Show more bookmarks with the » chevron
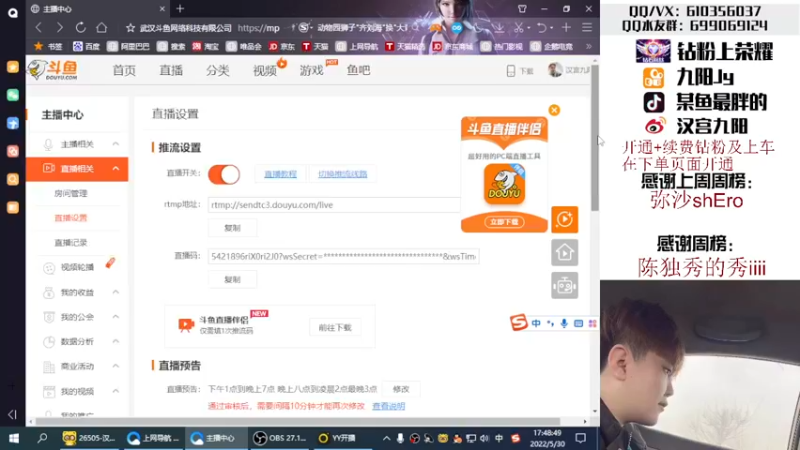Screen dimensions: 800x450 [588, 46]
